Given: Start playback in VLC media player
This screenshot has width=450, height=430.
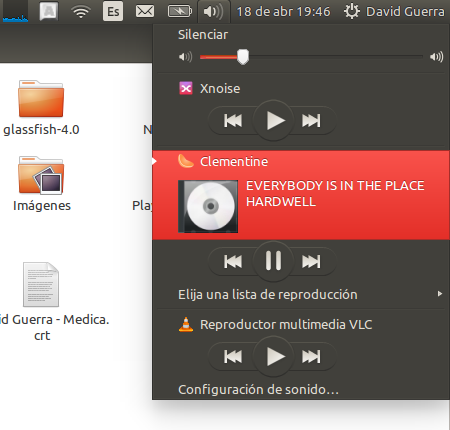Looking at the screenshot, I should point(273,356).
